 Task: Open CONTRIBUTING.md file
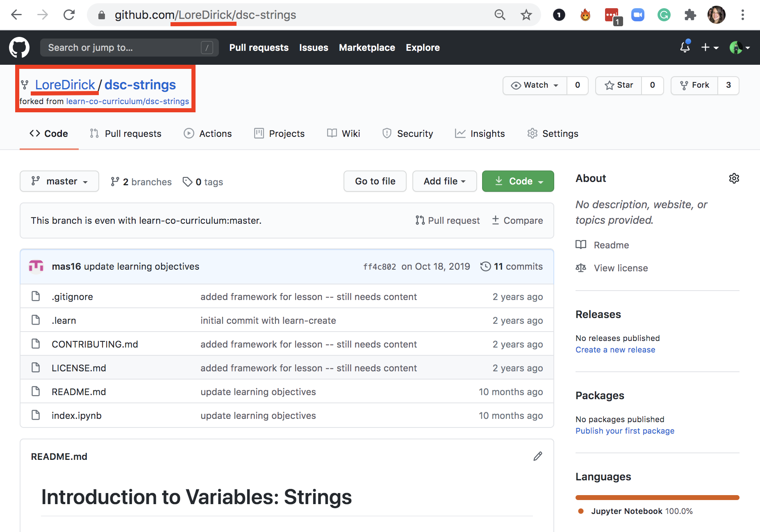95,344
